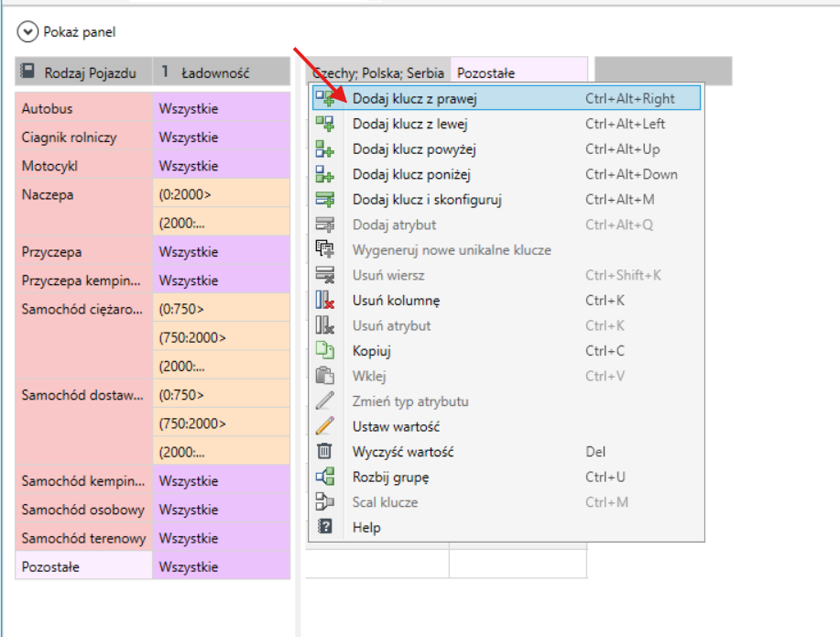Choose Dodaj klucz z prawej
The width and height of the screenshot is (840, 637).
pos(507,98)
